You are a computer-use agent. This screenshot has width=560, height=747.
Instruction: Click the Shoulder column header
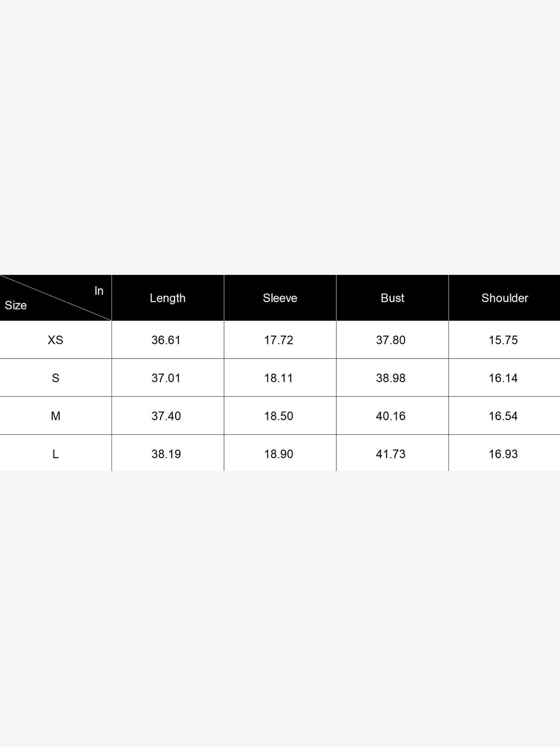(504, 298)
